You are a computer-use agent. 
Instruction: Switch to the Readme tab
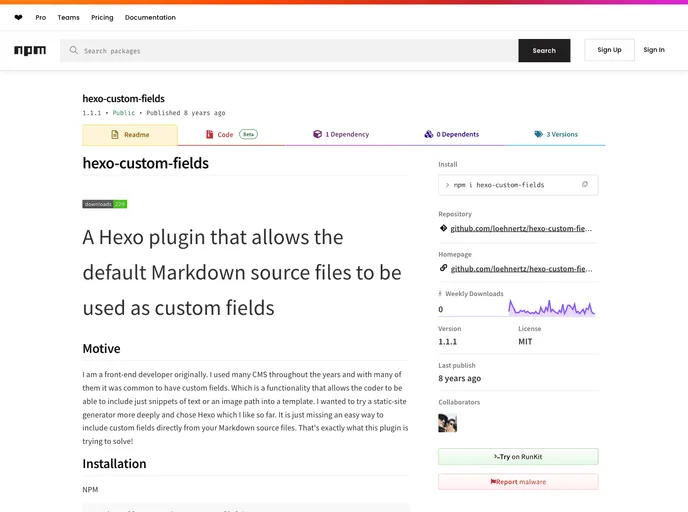130,135
